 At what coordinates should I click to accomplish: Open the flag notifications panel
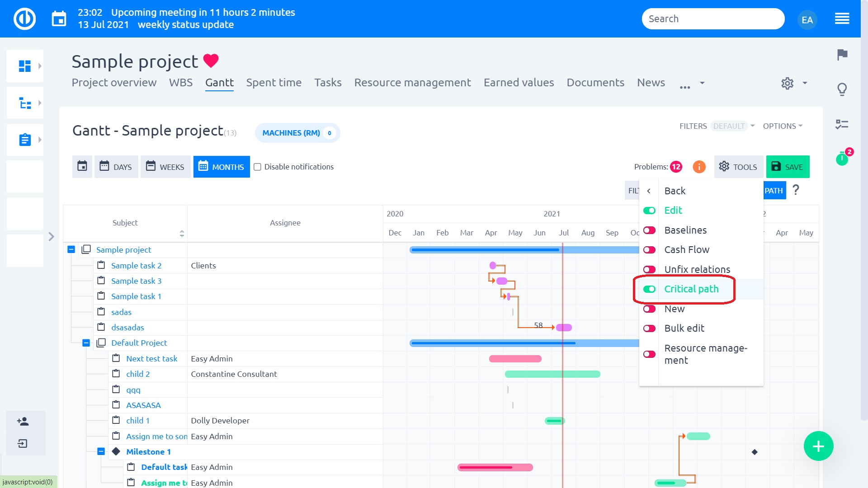(842, 55)
